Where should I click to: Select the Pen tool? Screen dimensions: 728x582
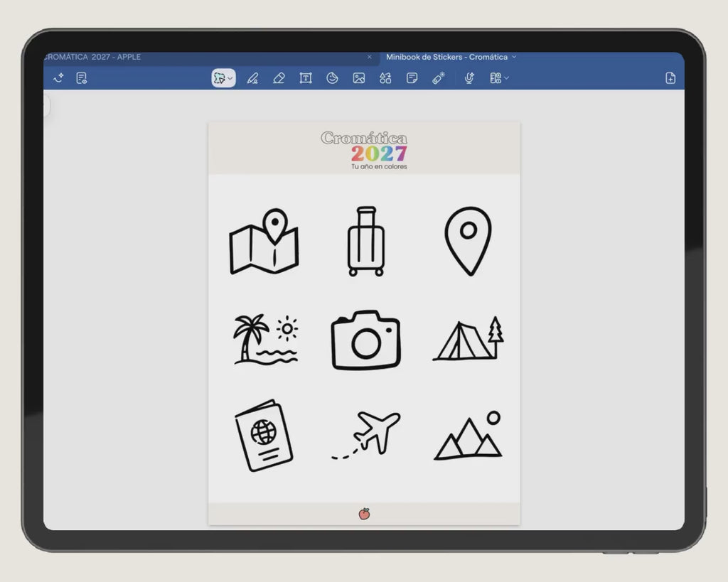point(252,78)
